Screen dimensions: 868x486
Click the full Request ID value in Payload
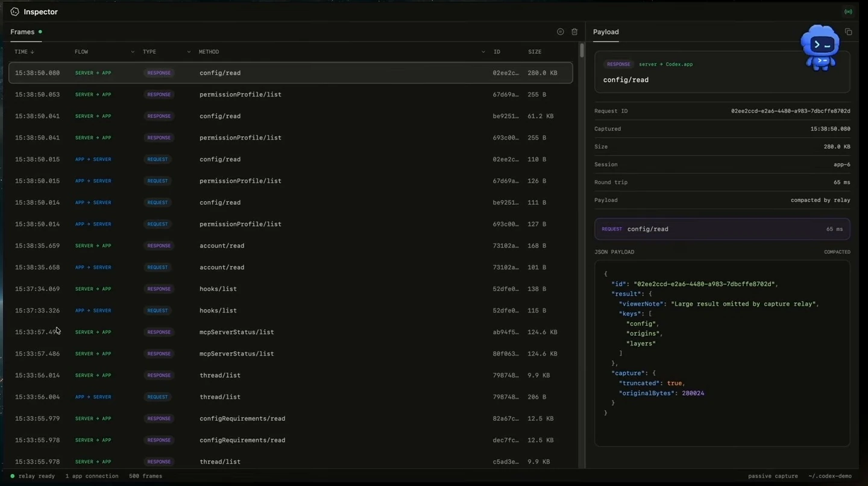pos(791,111)
